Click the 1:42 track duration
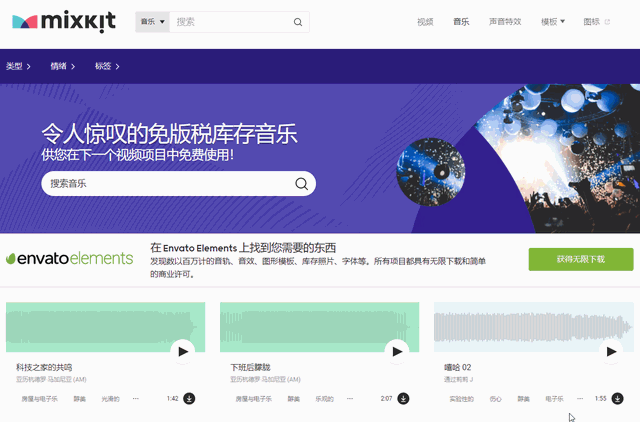Screen dimensions: 640x422 [173, 398]
